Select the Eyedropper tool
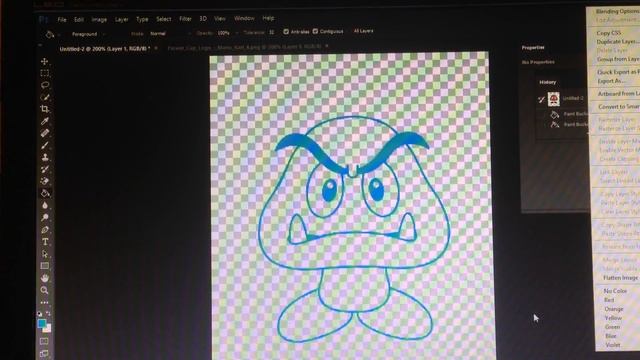 [x=44, y=121]
